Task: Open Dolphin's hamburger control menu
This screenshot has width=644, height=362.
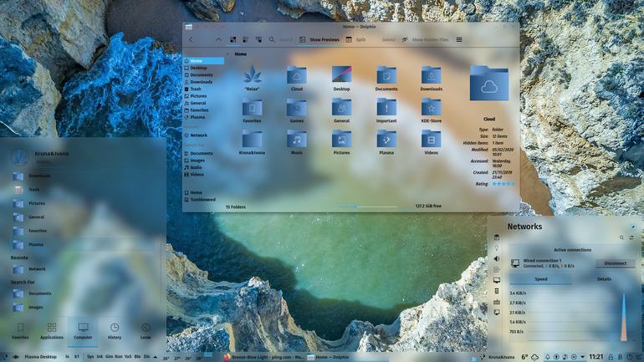Action: click(x=459, y=39)
